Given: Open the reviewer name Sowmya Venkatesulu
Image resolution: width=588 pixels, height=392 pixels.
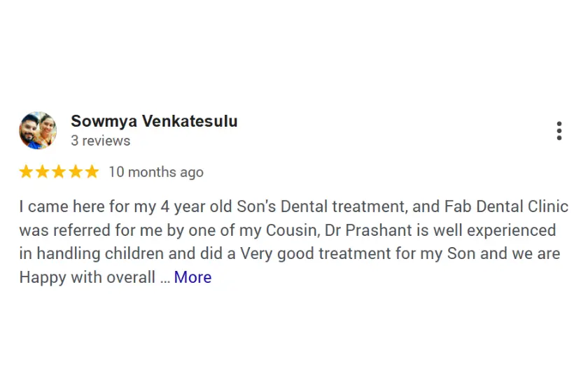Looking at the screenshot, I should click(154, 121).
